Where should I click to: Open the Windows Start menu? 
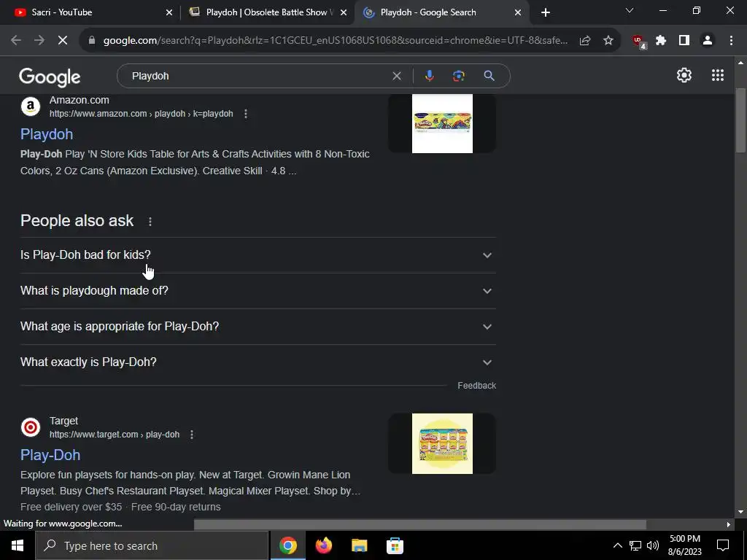pos(18,545)
